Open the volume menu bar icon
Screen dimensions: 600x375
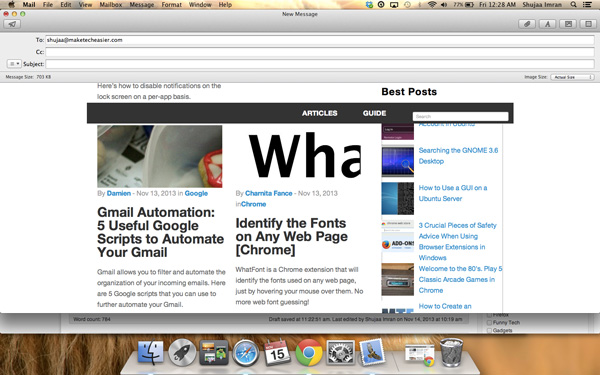point(444,5)
